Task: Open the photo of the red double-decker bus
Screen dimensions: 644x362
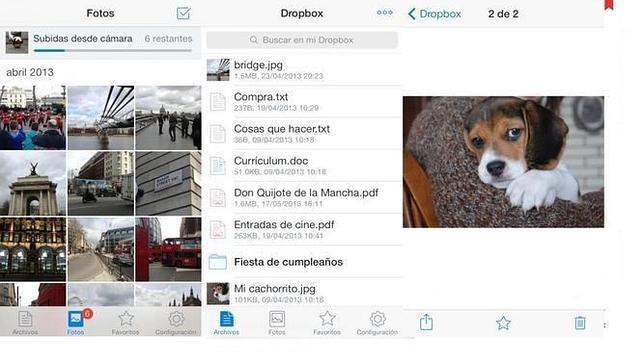Action: pyautogui.click(x=168, y=249)
